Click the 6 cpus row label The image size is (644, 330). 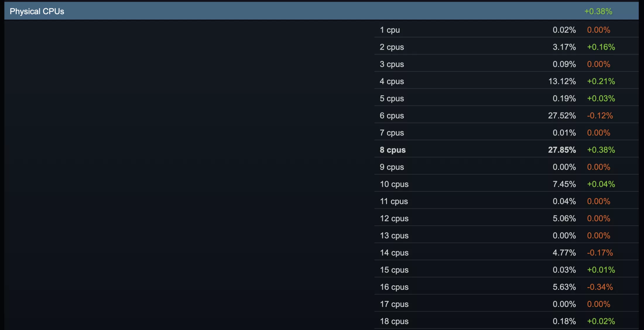coord(392,116)
